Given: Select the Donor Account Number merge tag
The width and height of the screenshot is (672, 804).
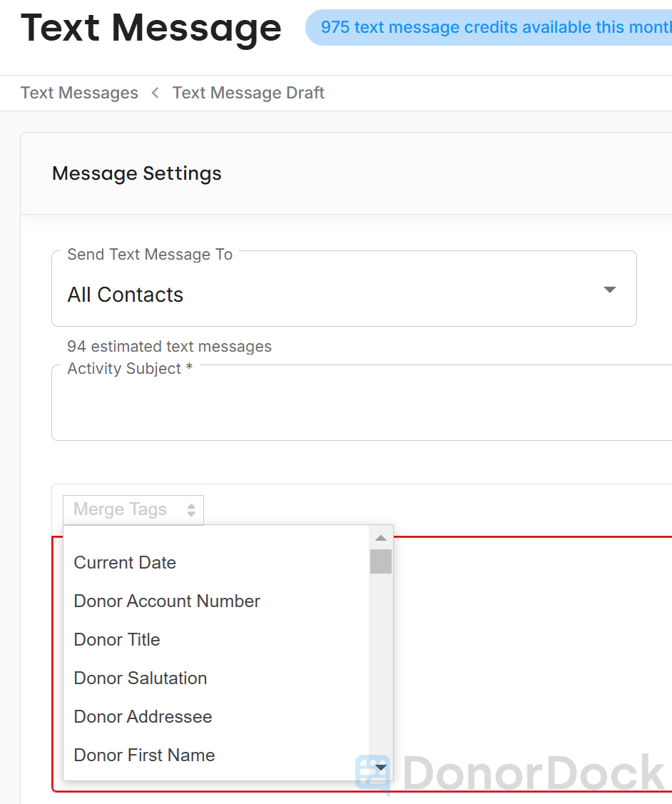Looking at the screenshot, I should 166,601.
